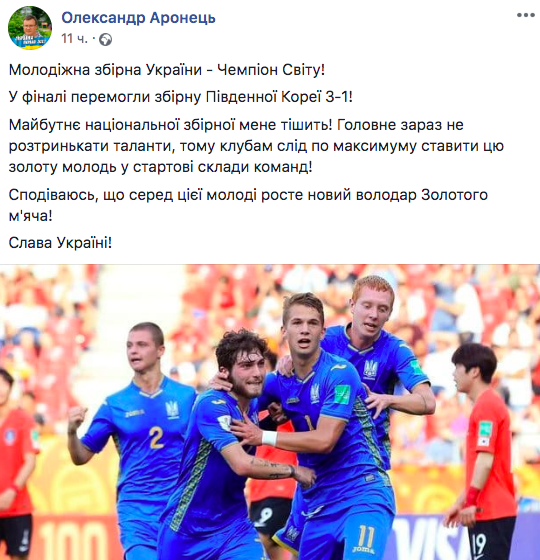This screenshot has height=560, width=540.
Task: Click the line about beating Південної Кореї 3-1
Action: pos(181,97)
